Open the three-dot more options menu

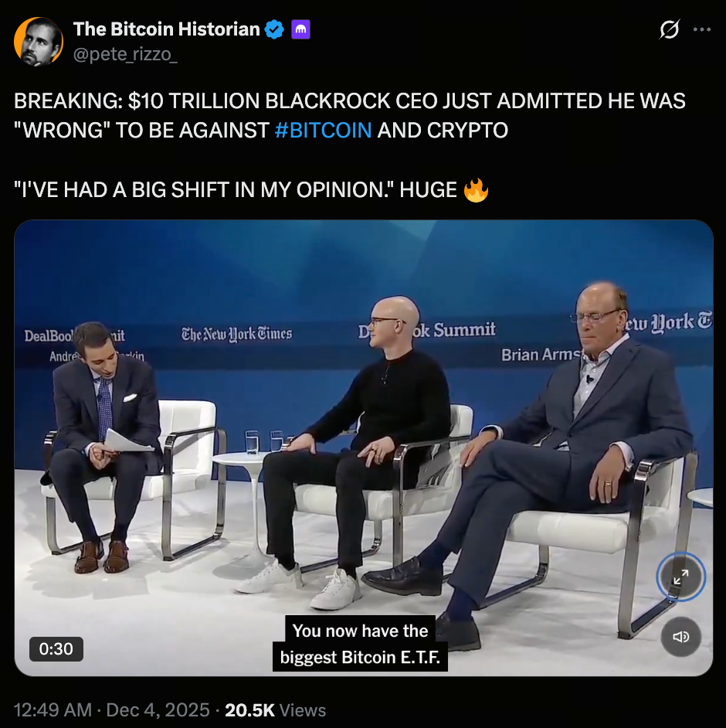tap(702, 29)
